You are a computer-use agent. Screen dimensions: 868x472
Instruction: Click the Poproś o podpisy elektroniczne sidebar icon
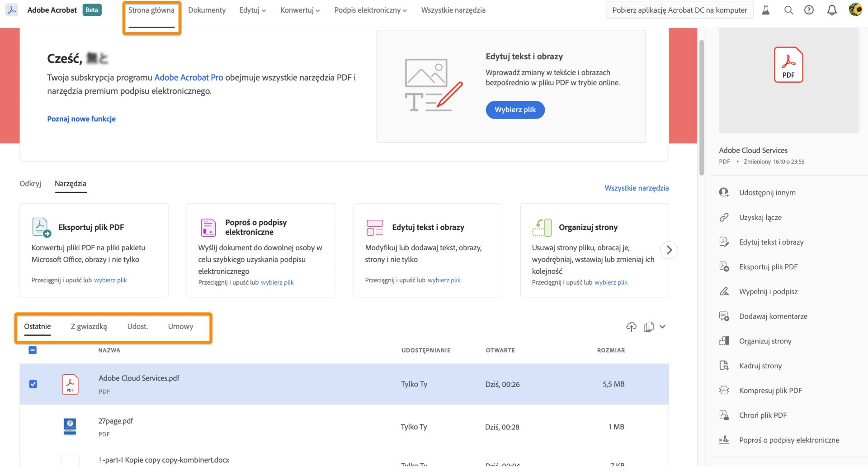pyautogui.click(x=724, y=440)
